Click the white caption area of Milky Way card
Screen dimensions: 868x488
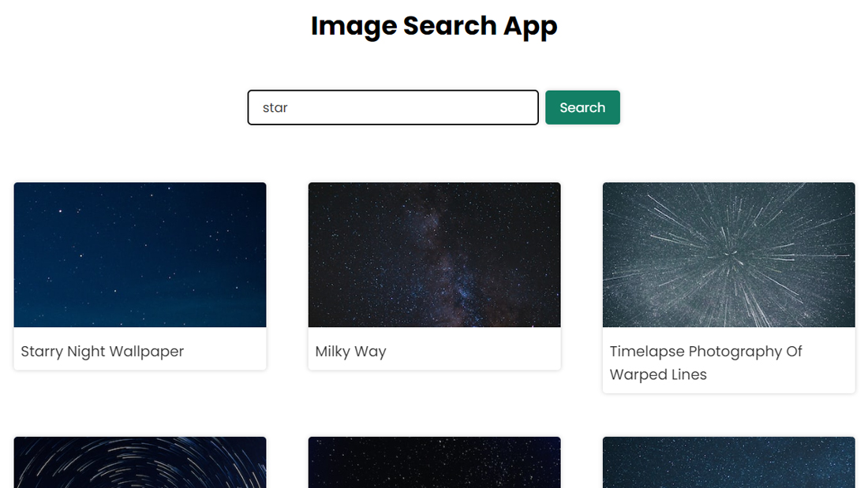click(x=473, y=352)
